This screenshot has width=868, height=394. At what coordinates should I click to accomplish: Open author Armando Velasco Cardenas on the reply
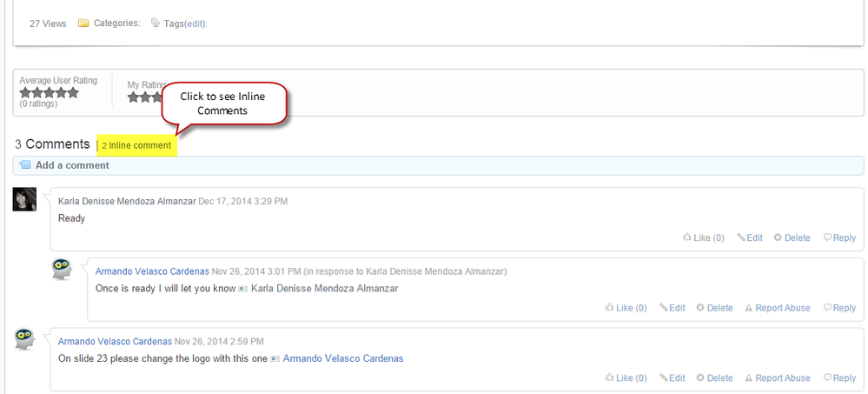[x=152, y=271]
